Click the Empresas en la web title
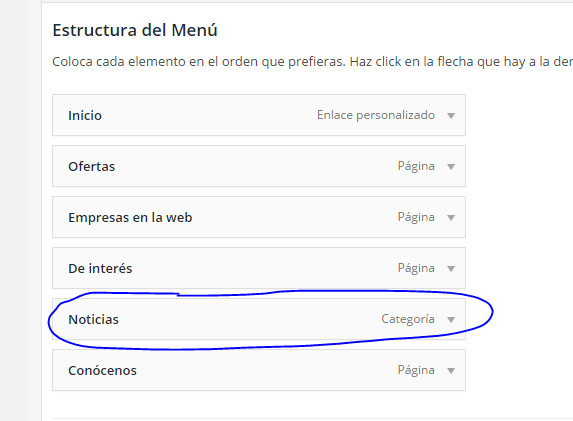 (x=130, y=217)
